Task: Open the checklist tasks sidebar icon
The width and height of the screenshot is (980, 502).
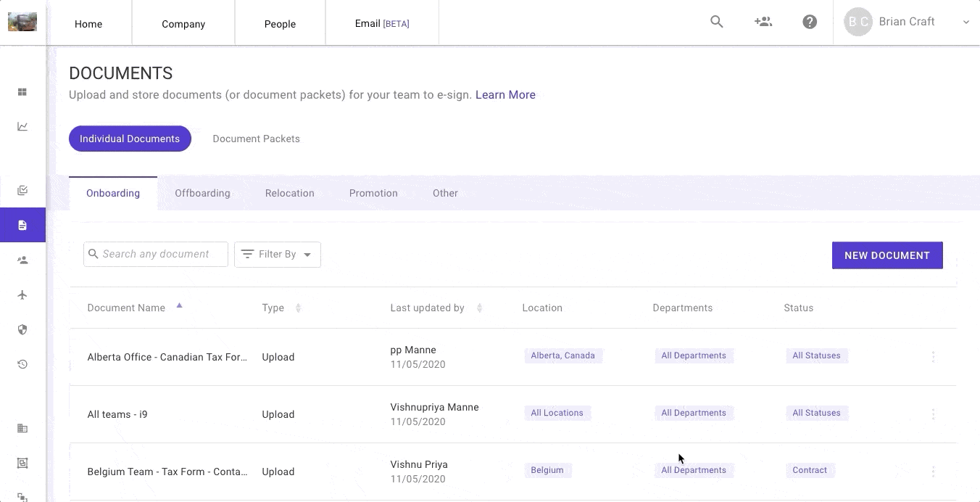Action: pos(22,191)
